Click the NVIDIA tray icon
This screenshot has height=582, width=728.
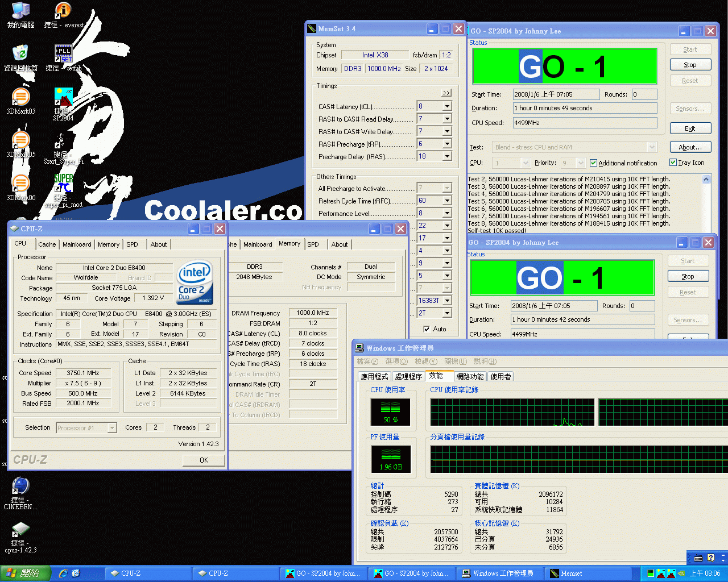pyautogui.click(x=681, y=573)
